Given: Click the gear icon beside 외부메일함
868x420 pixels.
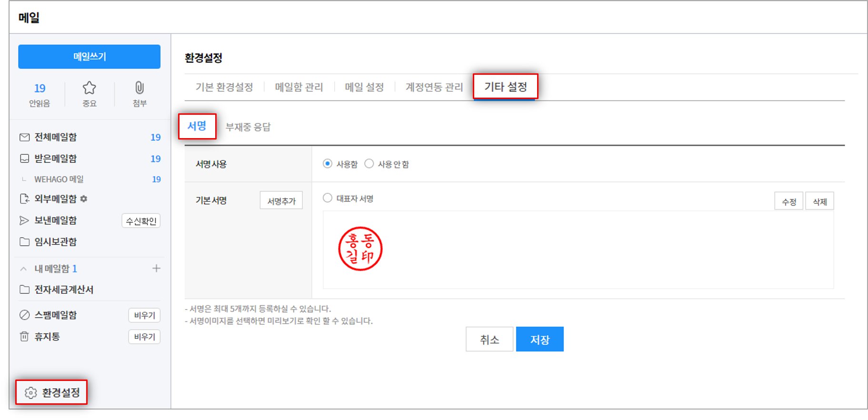Looking at the screenshot, I should pos(84,199).
